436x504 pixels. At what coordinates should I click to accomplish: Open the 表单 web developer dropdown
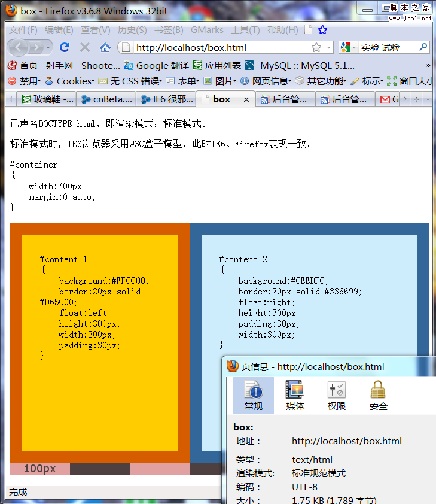point(182,81)
